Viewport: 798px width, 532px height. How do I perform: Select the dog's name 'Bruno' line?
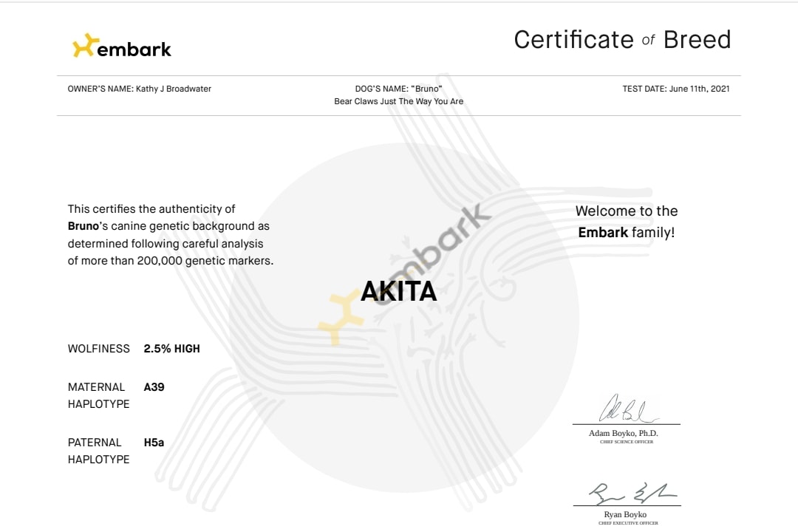pyautogui.click(x=398, y=89)
